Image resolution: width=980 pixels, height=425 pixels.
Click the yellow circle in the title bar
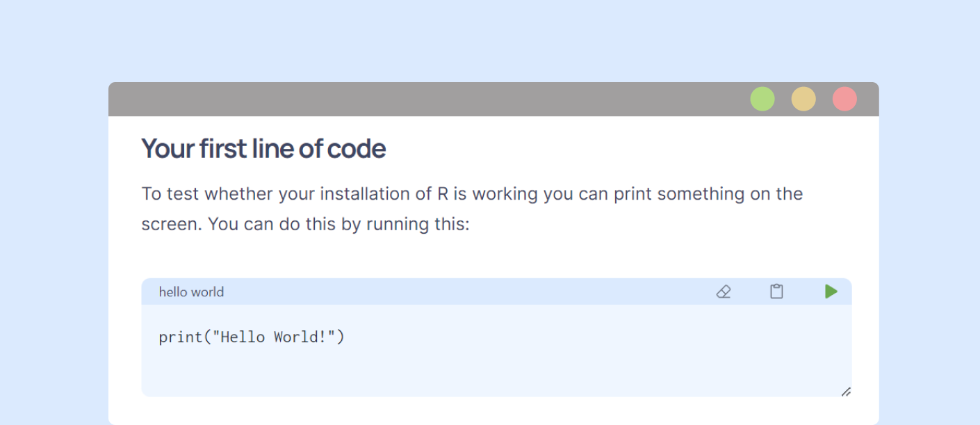tap(803, 99)
